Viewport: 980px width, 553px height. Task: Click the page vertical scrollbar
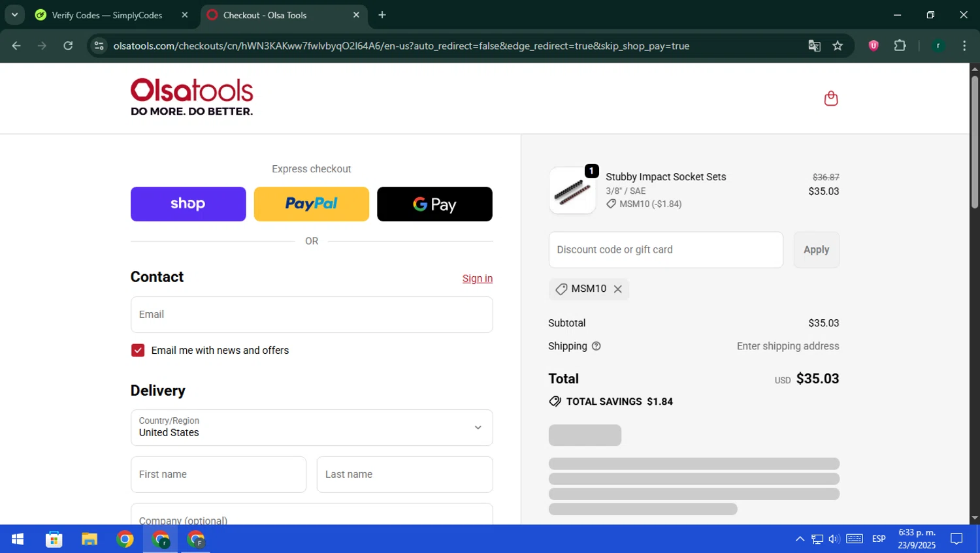[975, 142]
